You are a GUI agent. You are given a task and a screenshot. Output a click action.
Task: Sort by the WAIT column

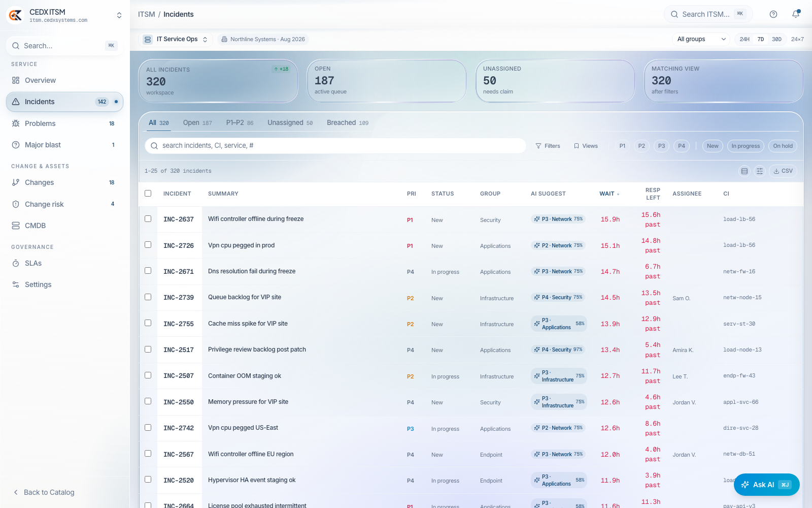(609, 194)
